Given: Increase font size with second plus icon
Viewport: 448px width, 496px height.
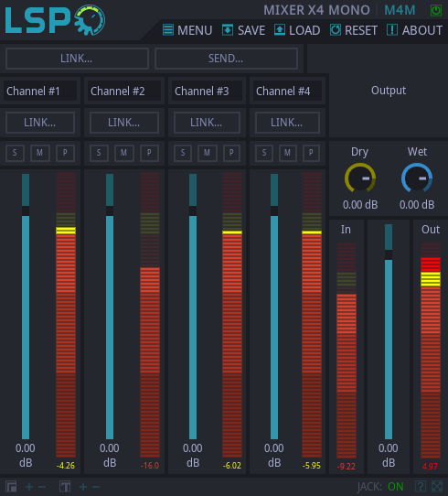Looking at the screenshot, I should coord(83,487).
